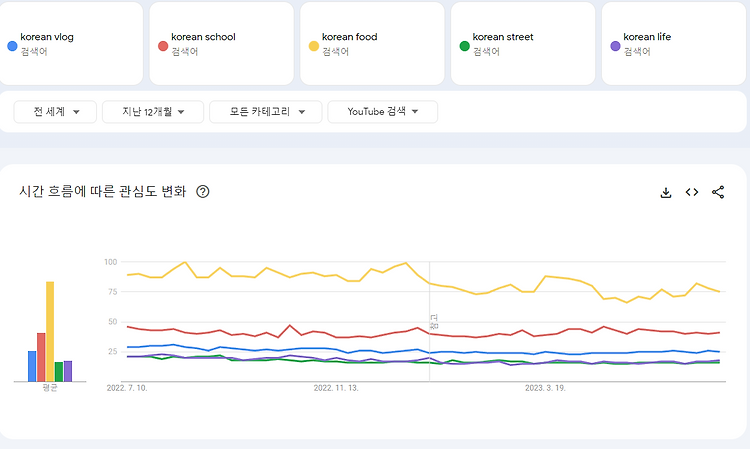Click the purple dot for korean life

click(x=615, y=45)
